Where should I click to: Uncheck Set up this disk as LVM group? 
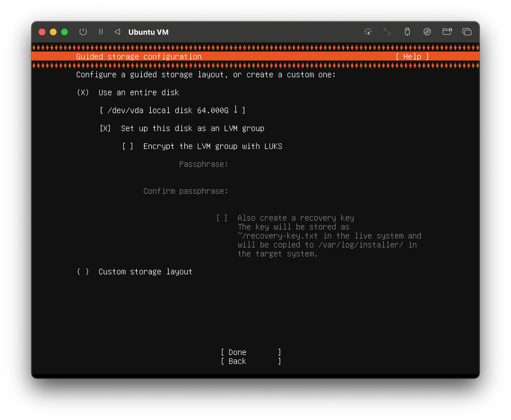tap(105, 128)
